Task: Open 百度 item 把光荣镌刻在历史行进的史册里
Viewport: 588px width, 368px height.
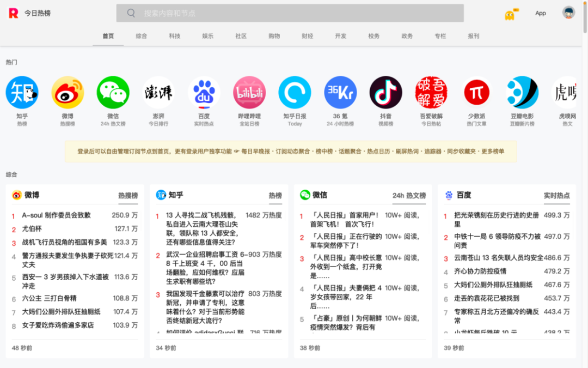Action: [497, 220]
